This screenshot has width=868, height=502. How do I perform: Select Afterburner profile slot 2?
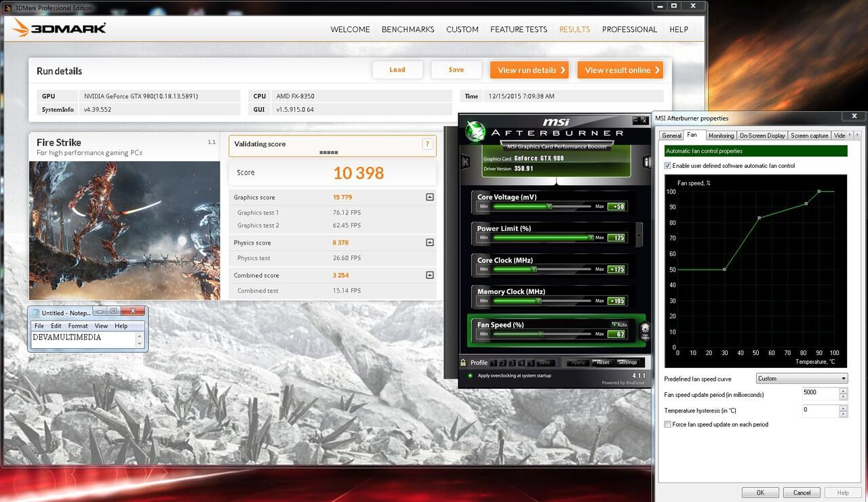[x=504, y=362]
